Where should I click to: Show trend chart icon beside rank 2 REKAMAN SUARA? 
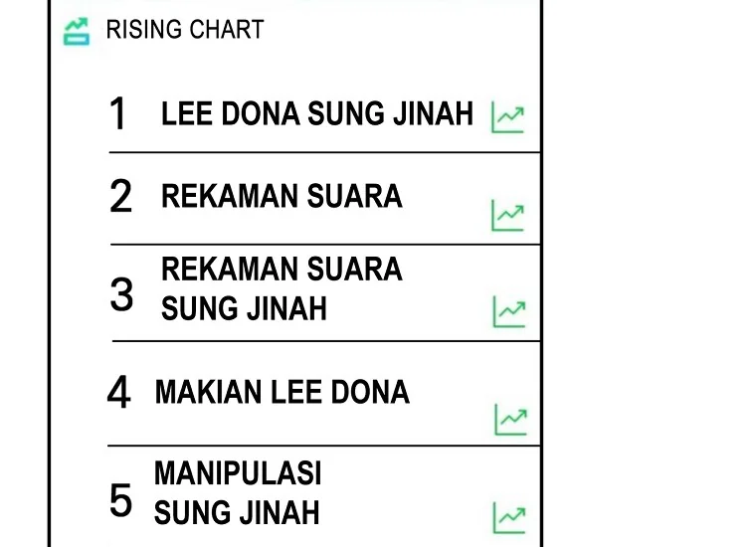pos(507,215)
